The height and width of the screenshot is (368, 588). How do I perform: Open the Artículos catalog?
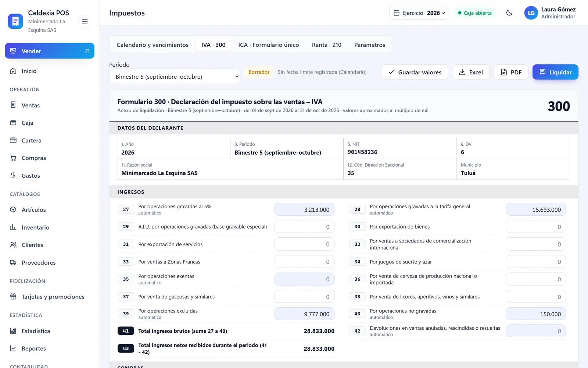pos(50,210)
